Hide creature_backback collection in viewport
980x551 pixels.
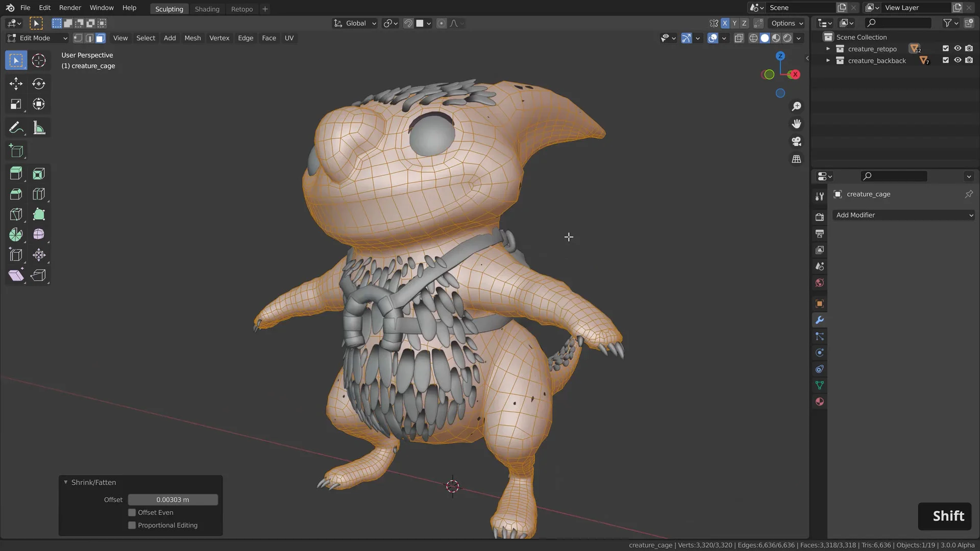958,60
